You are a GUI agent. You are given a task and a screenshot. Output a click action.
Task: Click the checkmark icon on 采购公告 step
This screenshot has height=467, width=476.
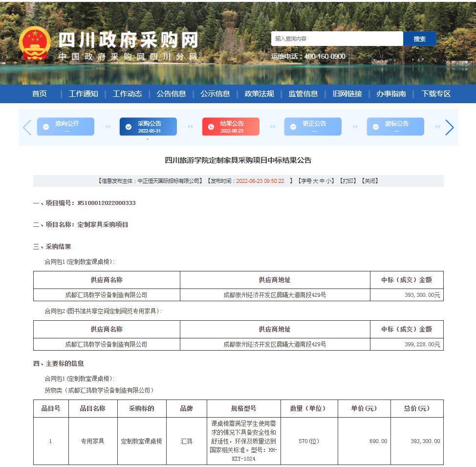[x=129, y=127]
